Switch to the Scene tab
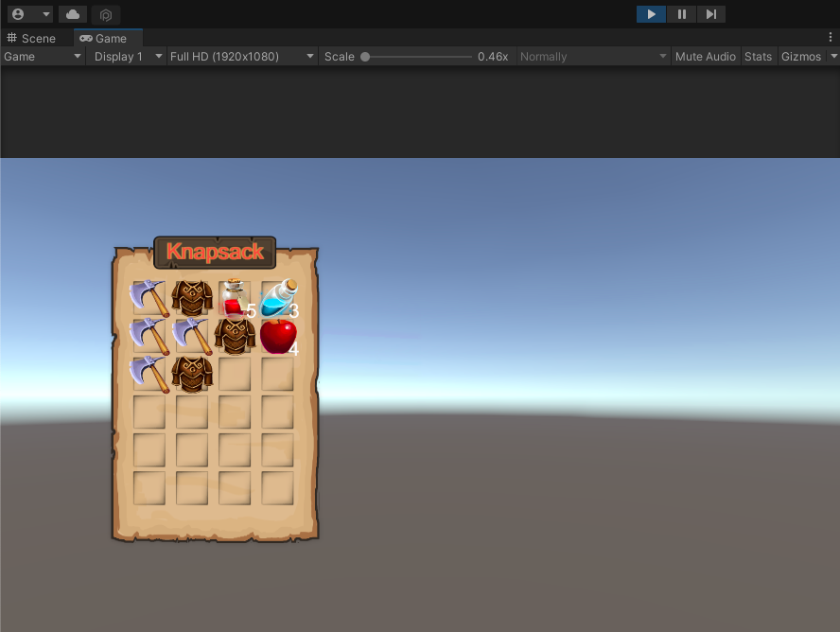The height and width of the screenshot is (632, 840). (31, 39)
